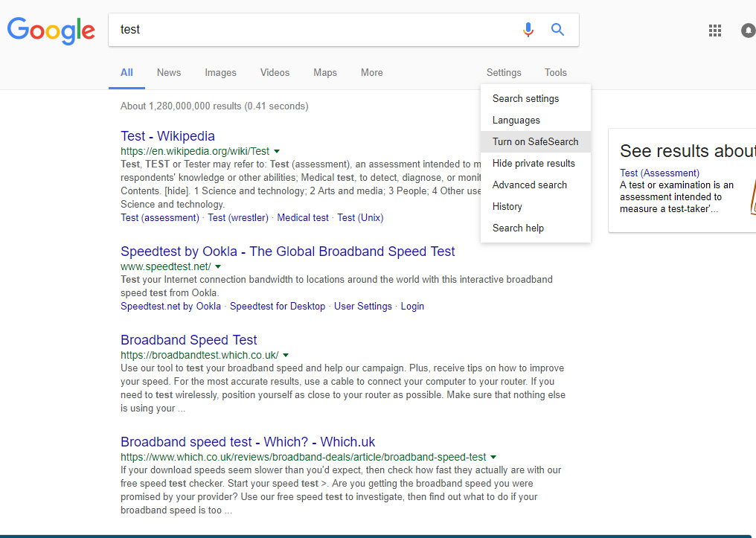Open Speedtest.net by Ookla sitelink
The width and height of the screenshot is (756, 538).
(170, 307)
